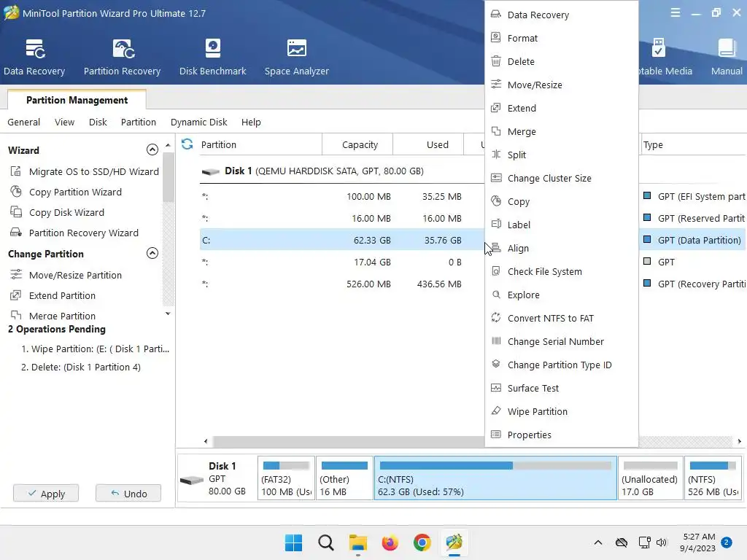Viewport: 747px width, 560px height.
Task: Click the Split icon in the context menu
Action: (496, 155)
